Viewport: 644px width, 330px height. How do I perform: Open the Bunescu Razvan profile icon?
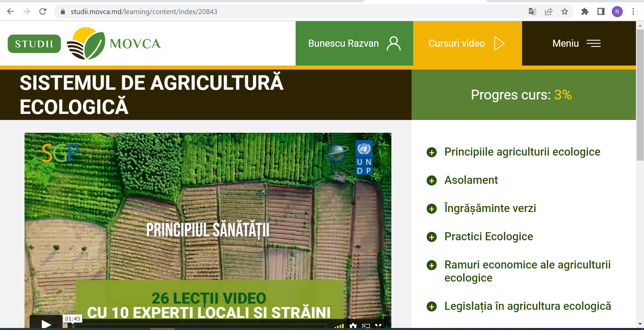coord(393,43)
